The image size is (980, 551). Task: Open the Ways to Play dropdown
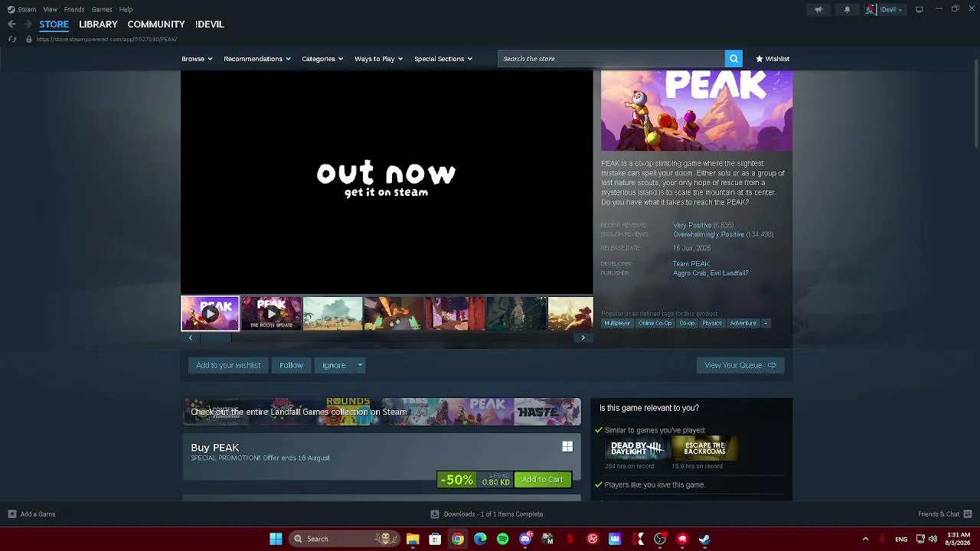coord(378,59)
